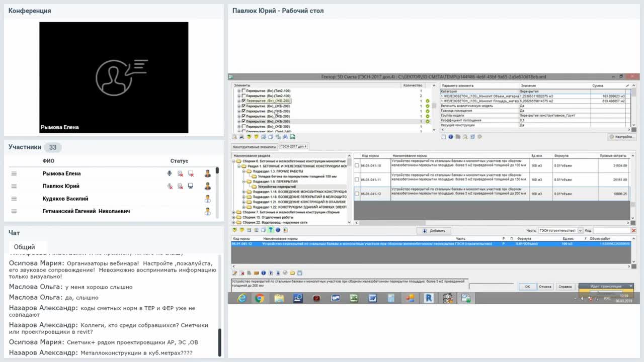Click the Отмена button

tap(545, 287)
